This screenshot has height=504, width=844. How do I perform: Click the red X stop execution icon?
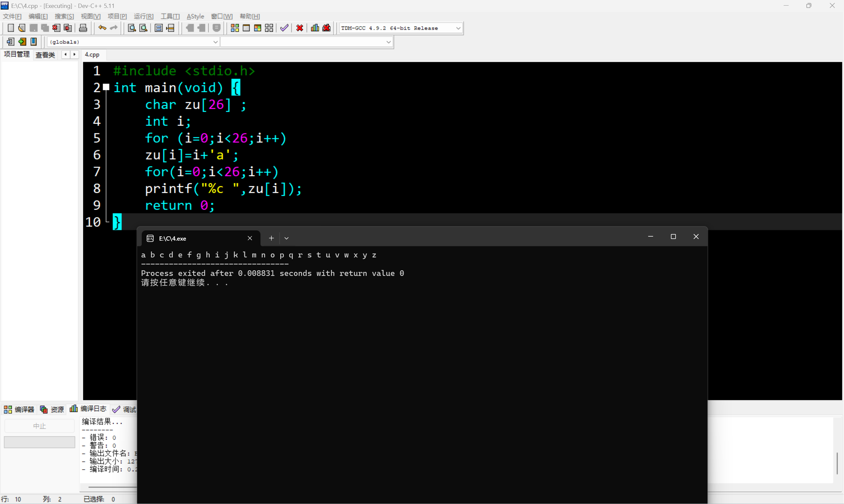(300, 28)
